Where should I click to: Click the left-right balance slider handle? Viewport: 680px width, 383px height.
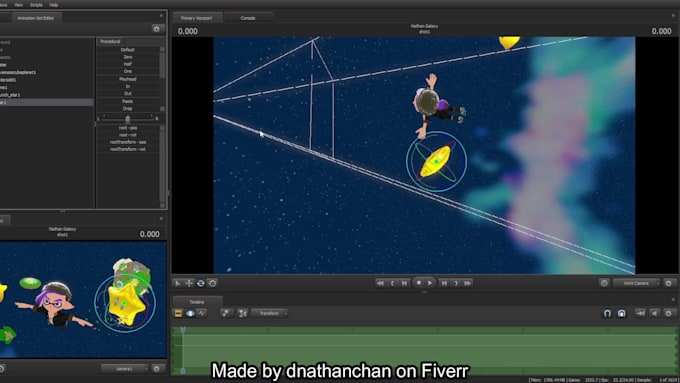tap(128, 118)
